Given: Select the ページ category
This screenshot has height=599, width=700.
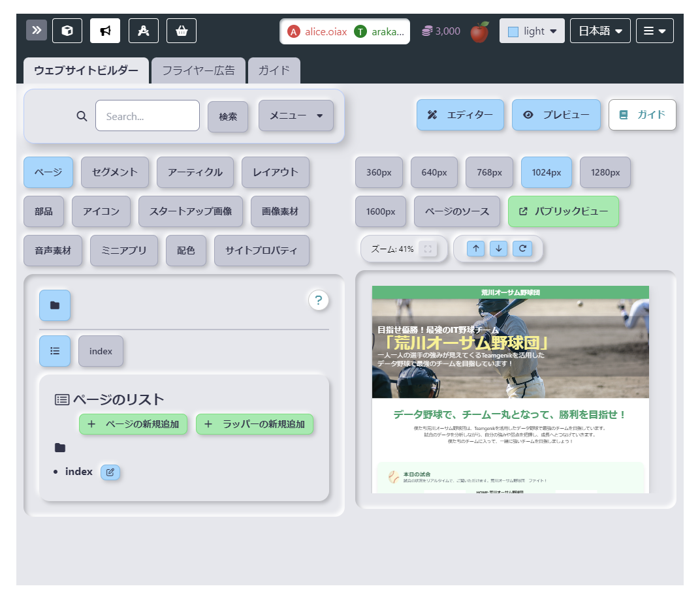Looking at the screenshot, I should click(x=48, y=172).
